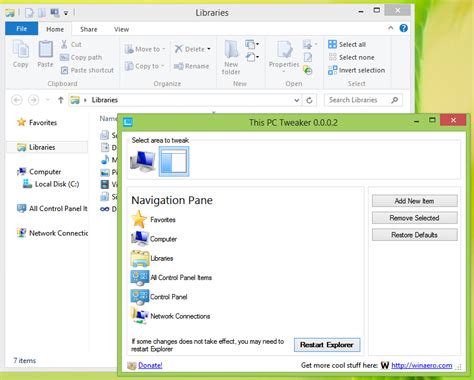Switch to Share ribbon tab
This screenshot has width=474, height=380.
point(89,29)
